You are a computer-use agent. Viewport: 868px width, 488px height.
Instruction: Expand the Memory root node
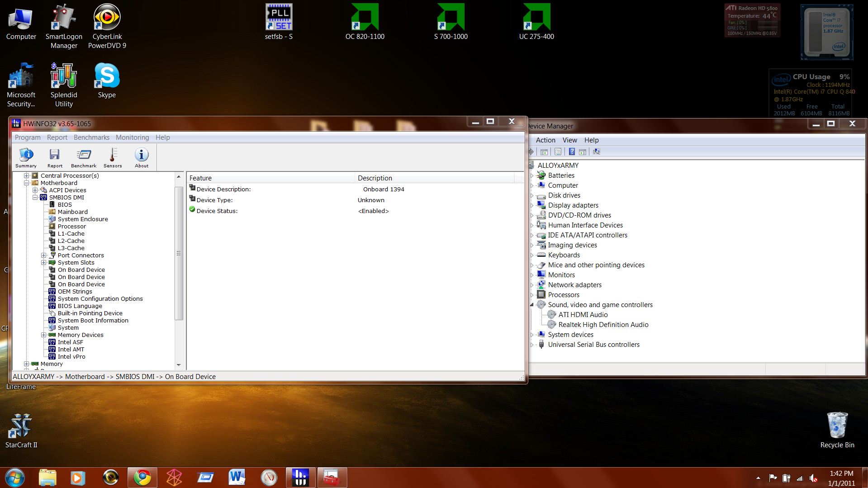pyautogui.click(x=27, y=364)
